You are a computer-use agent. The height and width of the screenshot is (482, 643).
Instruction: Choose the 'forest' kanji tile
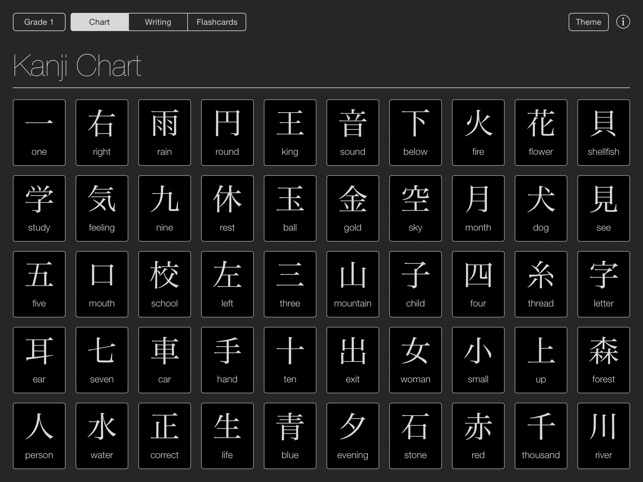(x=603, y=360)
